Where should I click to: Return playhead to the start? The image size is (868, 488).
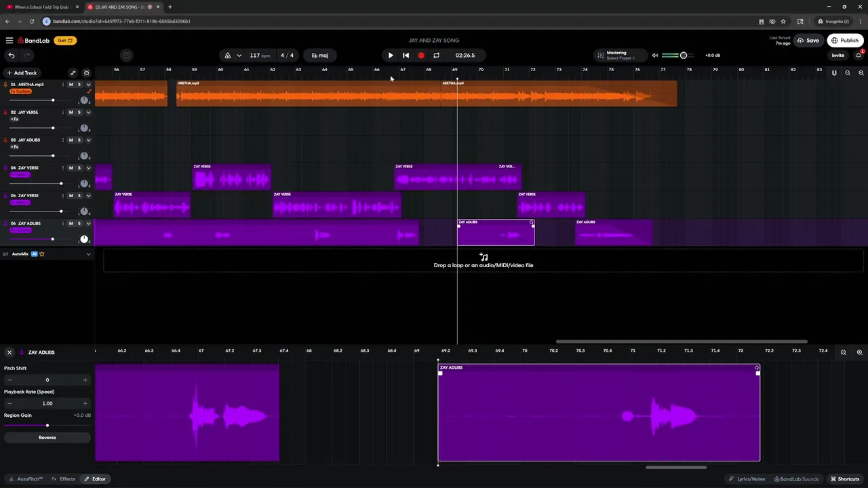pyautogui.click(x=406, y=56)
